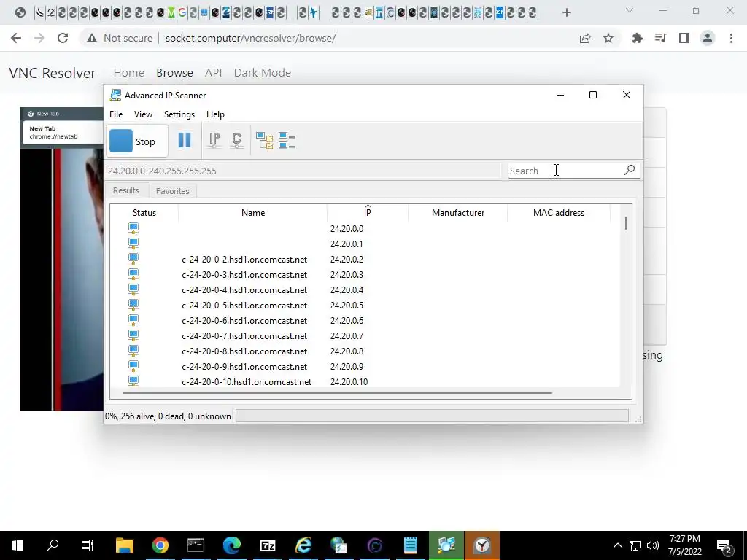Click the Home link on VNC Resolver

click(x=128, y=73)
